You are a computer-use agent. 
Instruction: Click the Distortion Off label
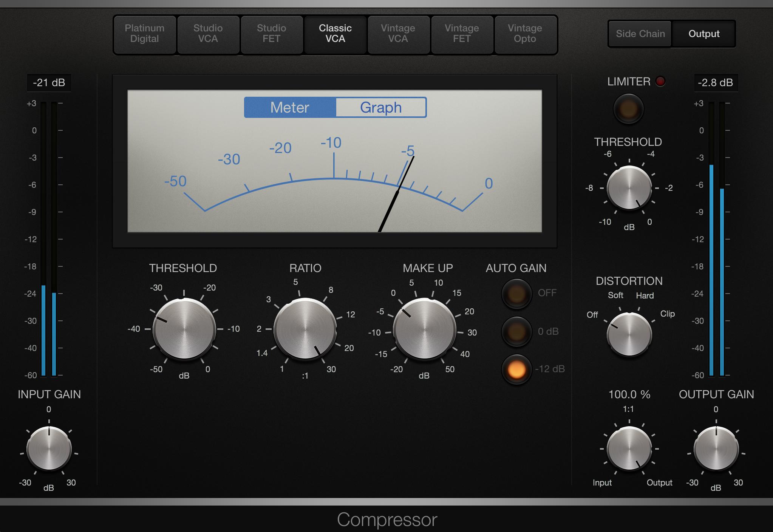click(592, 315)
